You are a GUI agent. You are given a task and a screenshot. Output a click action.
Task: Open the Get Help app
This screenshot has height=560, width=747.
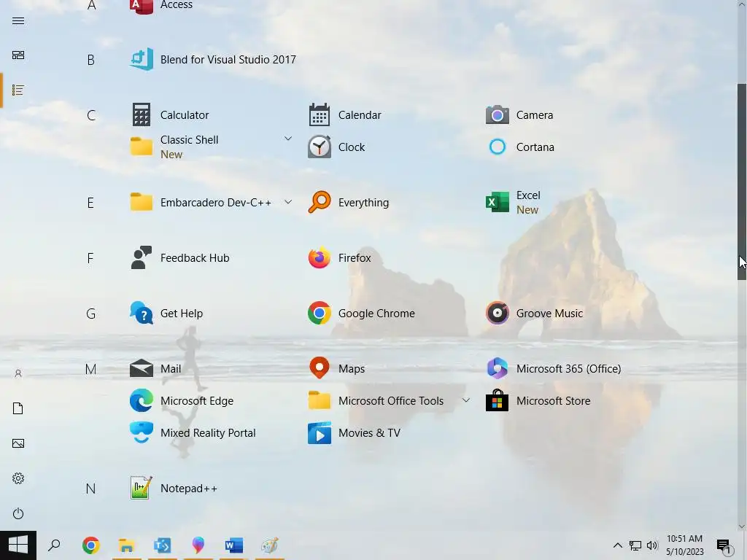coord(166,314)
